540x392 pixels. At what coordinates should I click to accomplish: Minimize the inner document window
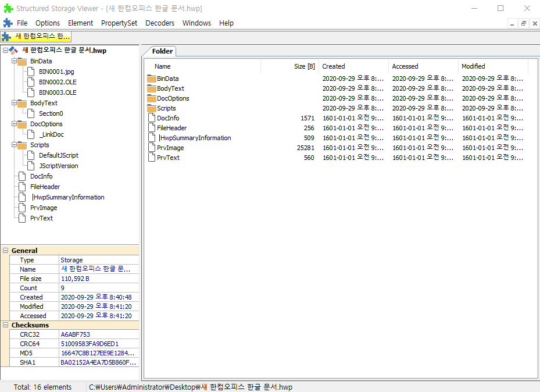(512, 23)
